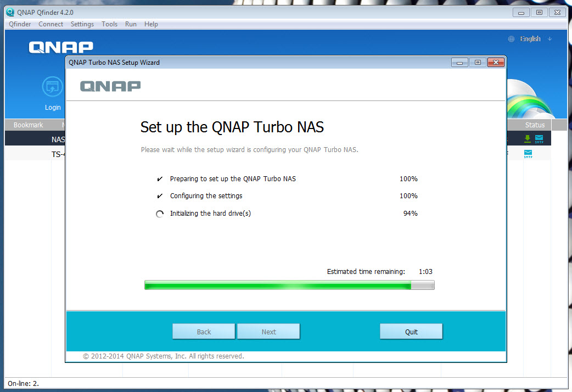
Task: Click the Login label under the icon
Action: 53,107
